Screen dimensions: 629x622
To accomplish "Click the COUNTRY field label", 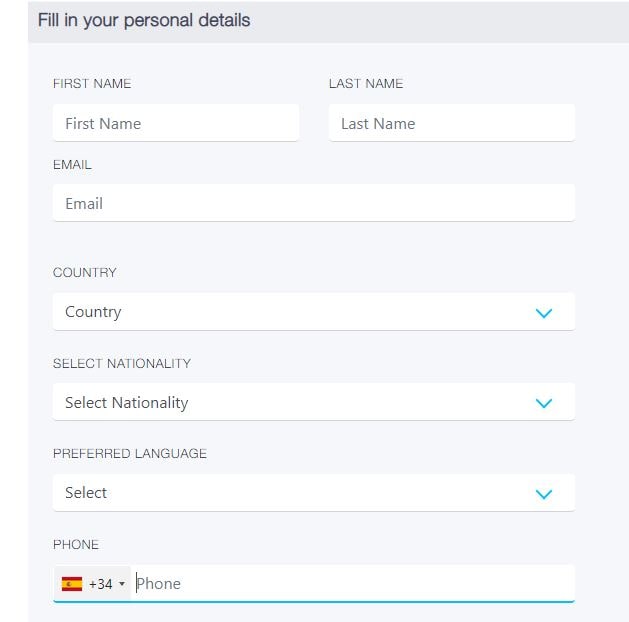I will (85, 273).
